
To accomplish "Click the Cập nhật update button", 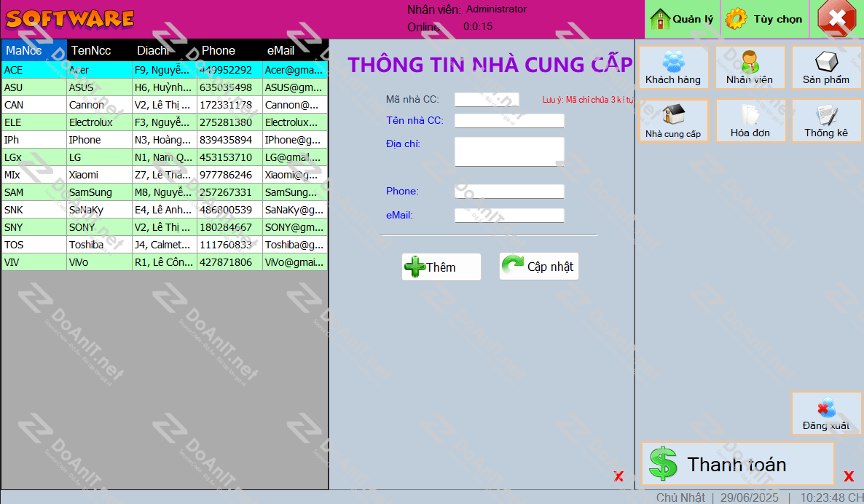I will [x=539, y=267].
